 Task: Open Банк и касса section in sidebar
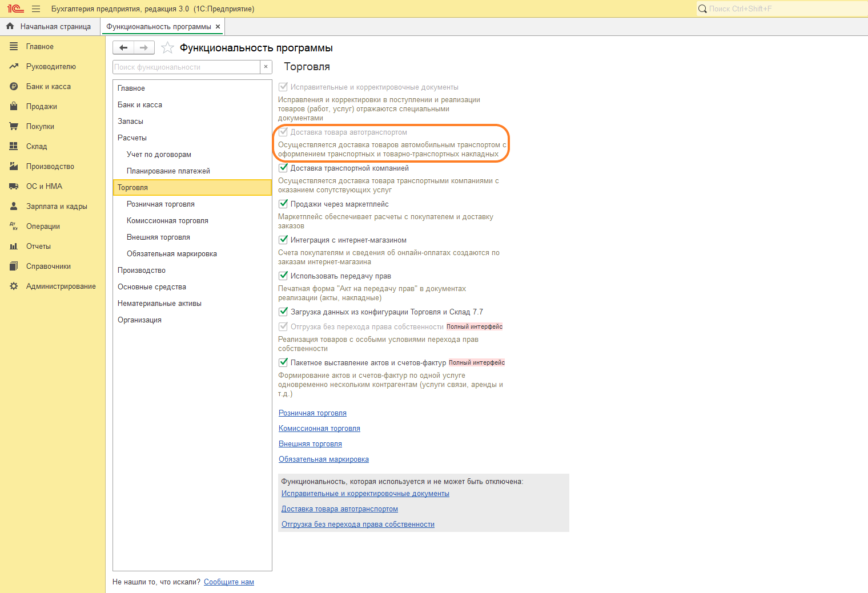tap(49, 87)
